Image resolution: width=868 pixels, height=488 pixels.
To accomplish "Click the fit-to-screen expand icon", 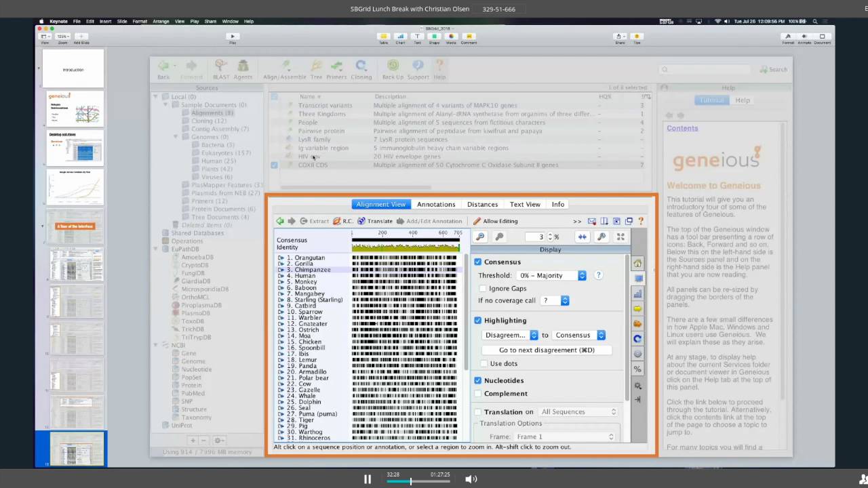I will [620, 237].
